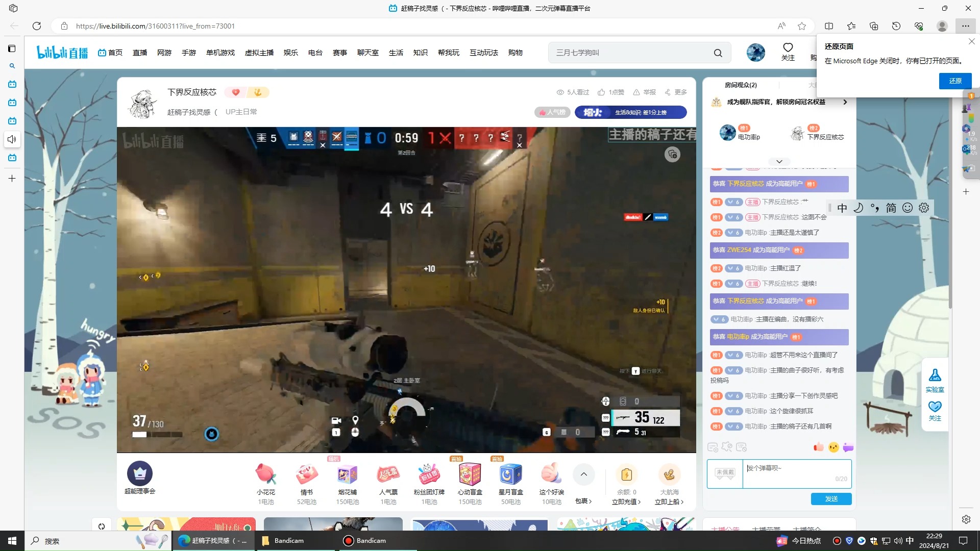
Task: Click the bilibili live logo
Action: (x=62, y=53)
